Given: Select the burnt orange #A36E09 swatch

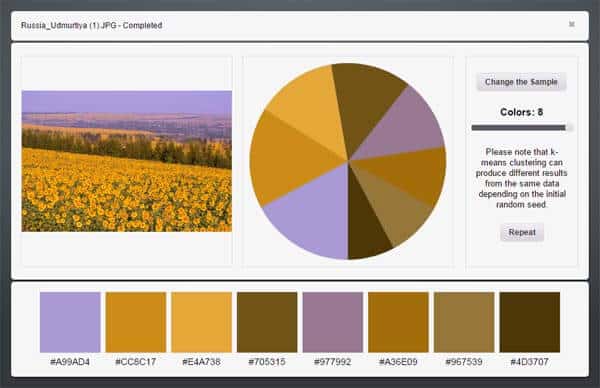Looking at the screenshot, I should coord(398,322).
